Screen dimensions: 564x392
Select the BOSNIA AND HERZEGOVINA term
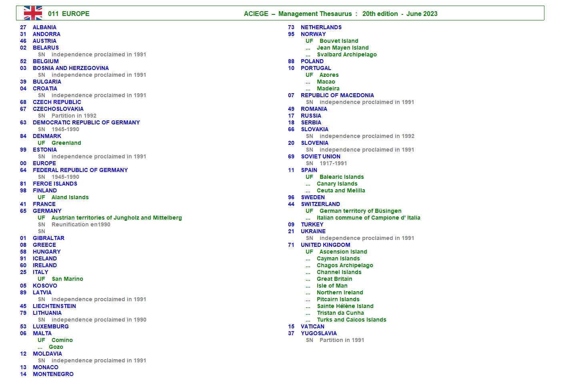click(70, 68)
